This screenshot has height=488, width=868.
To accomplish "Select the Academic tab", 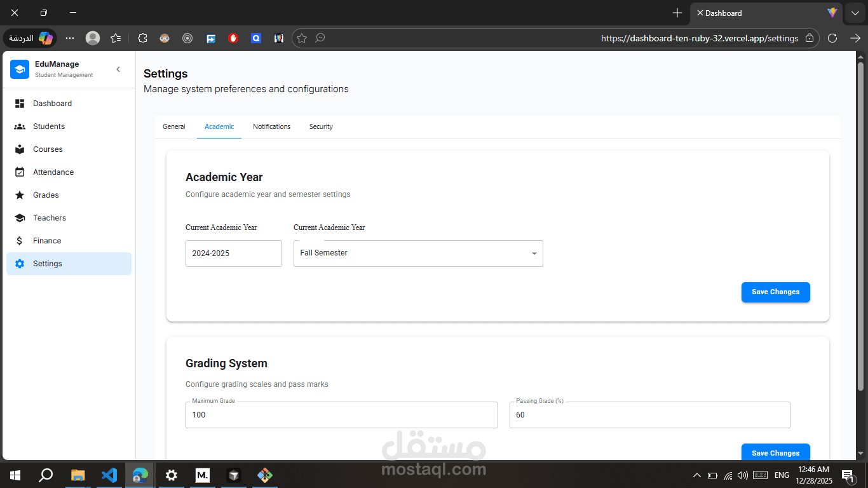I will point(219,126).
